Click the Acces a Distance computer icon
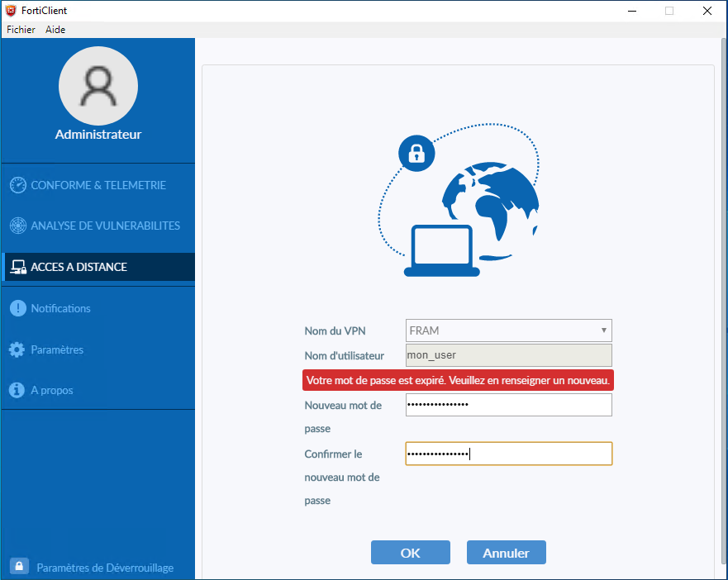The height and width of the screenshot is (580, 728). point(18,267)
